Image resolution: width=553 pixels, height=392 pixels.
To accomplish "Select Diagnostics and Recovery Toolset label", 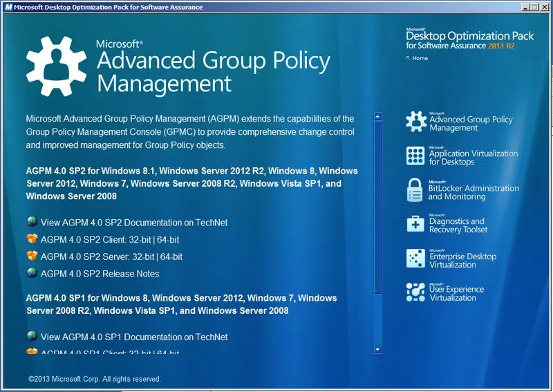I will (x=458, y=225).
